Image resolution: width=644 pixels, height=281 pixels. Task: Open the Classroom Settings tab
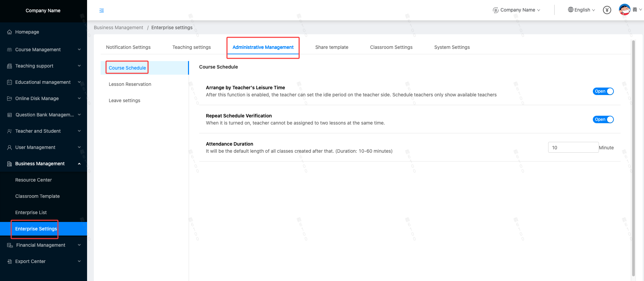pyautogui.click(x=391, y=47)
